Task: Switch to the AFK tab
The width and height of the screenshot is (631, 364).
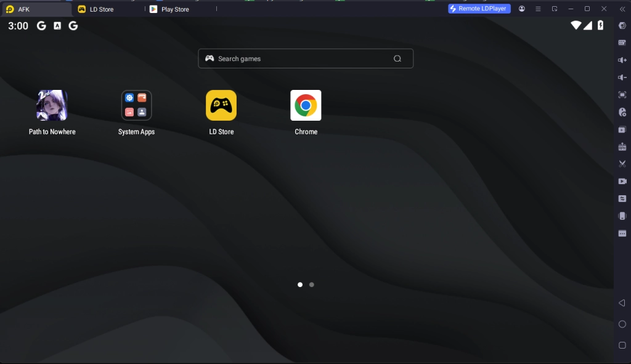Action: (36, 9)
